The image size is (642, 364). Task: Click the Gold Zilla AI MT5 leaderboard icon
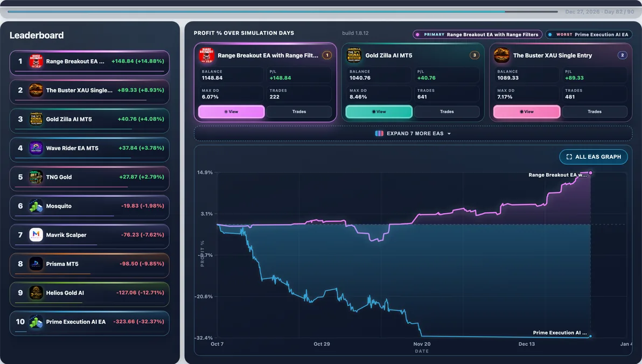[x=36, y=119]
